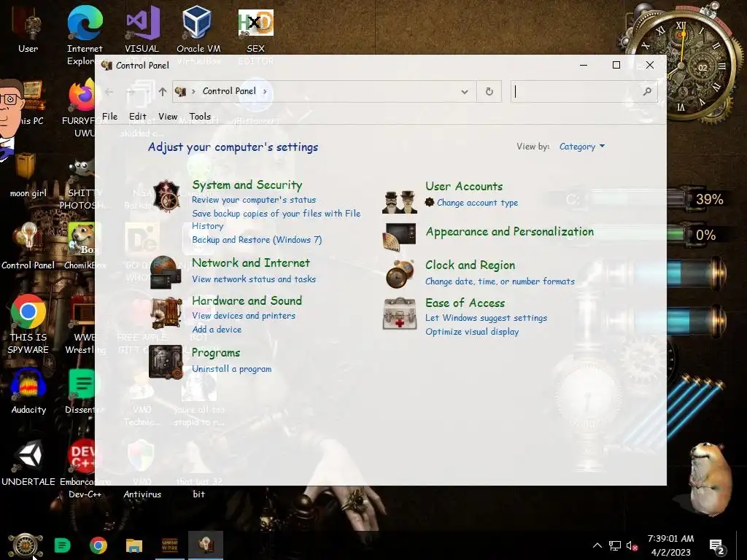
Task: Open the User Accounts icon
Action: (400, 202)
